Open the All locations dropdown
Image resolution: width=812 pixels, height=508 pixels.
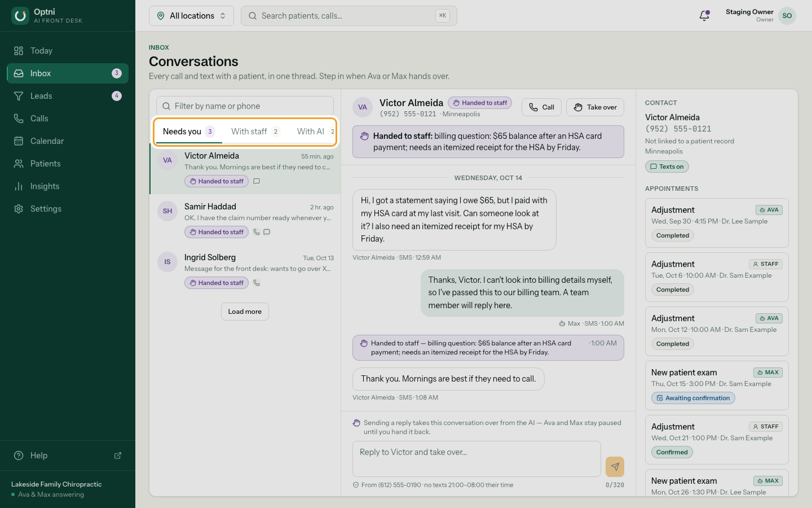(191, 16)
